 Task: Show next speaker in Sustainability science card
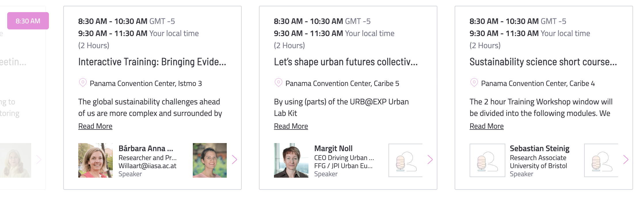click(626, 159)
